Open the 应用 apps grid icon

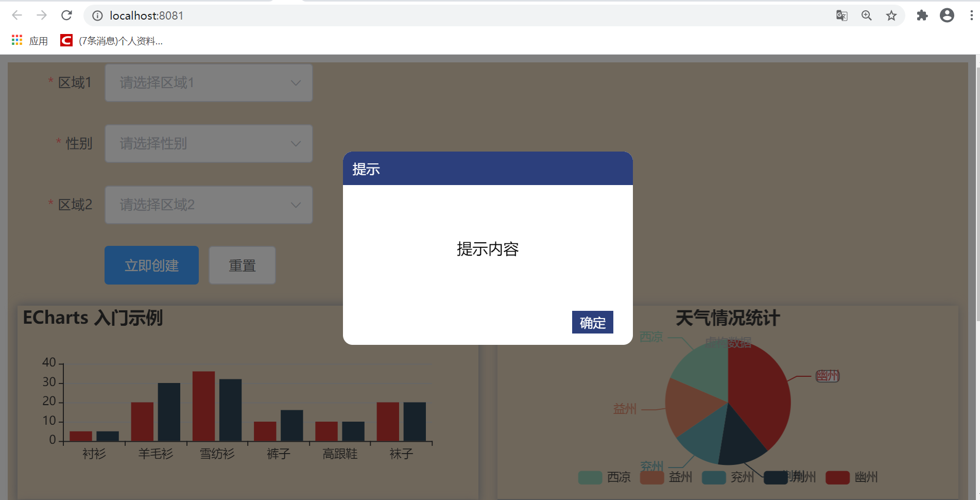(17, 40)
